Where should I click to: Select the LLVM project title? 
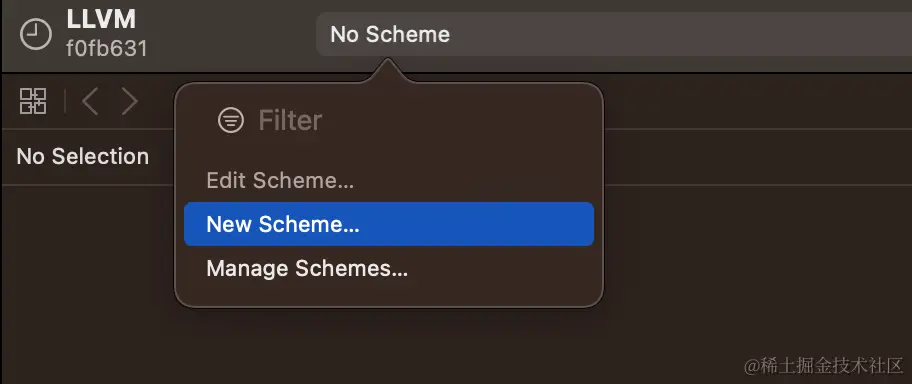click(x=101, y=20)
